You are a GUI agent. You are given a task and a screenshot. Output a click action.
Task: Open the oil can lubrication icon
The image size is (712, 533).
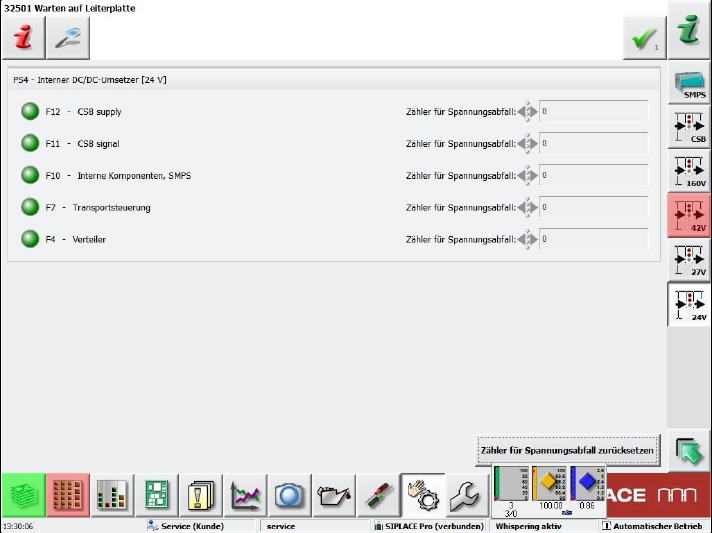click(335, 495)
